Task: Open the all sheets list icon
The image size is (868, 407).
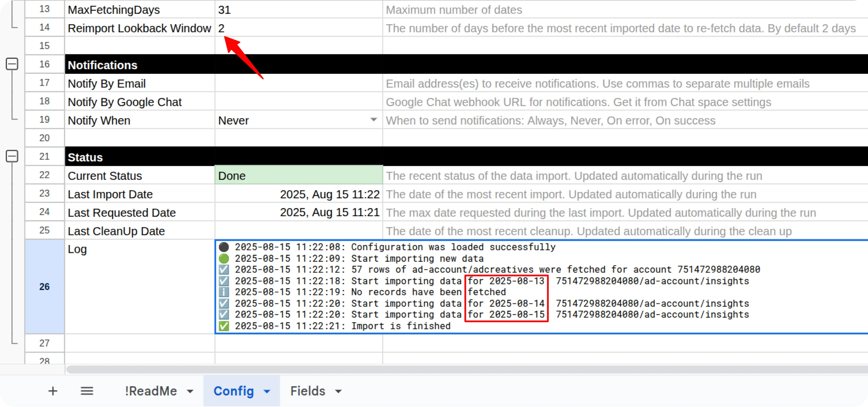Action: [87, 391]
